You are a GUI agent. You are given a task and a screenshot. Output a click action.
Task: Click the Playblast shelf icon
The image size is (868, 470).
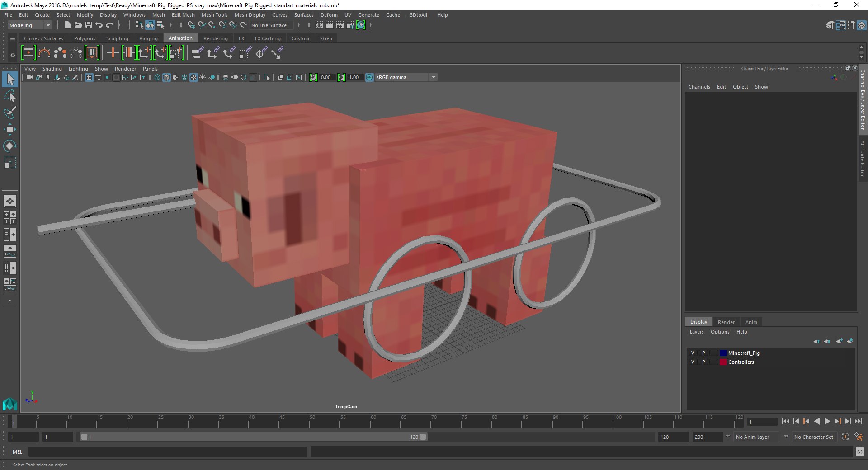click(28, 53)
